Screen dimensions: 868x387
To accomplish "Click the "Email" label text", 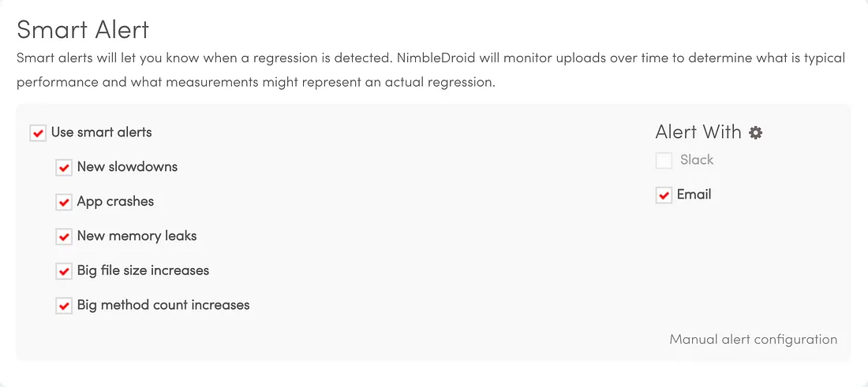I will (694, 194).
